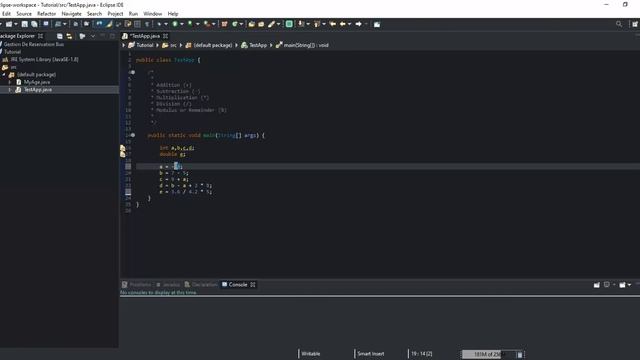Select the TestApp.java editor tab
The height and width of the screenshot is (360, 640).
coord(145,36)
